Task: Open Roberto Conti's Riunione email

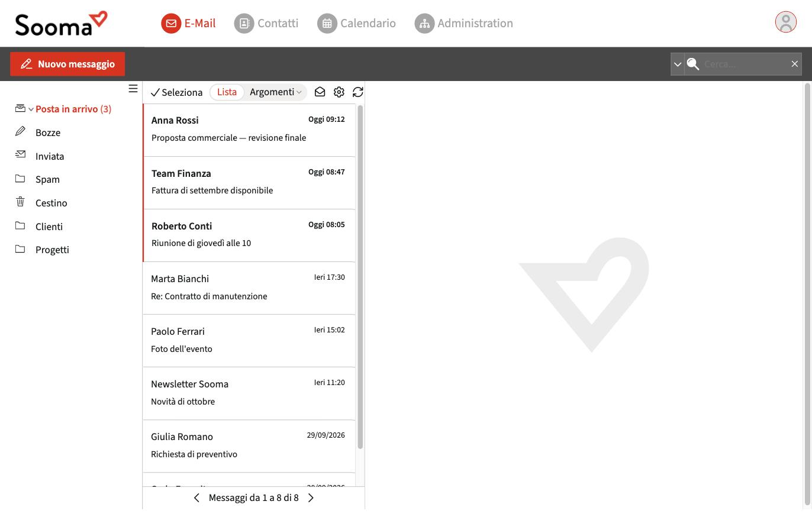Action: (x=249, y=235)
